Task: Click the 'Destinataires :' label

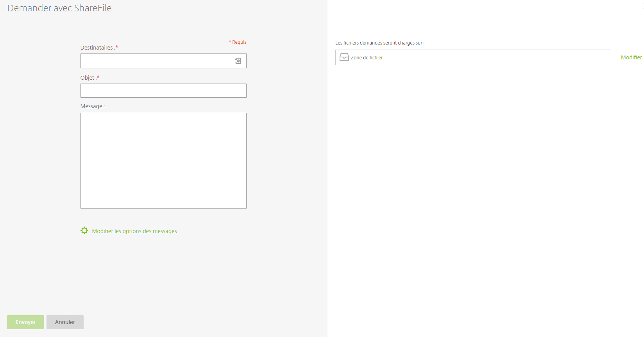Action: 99,48
